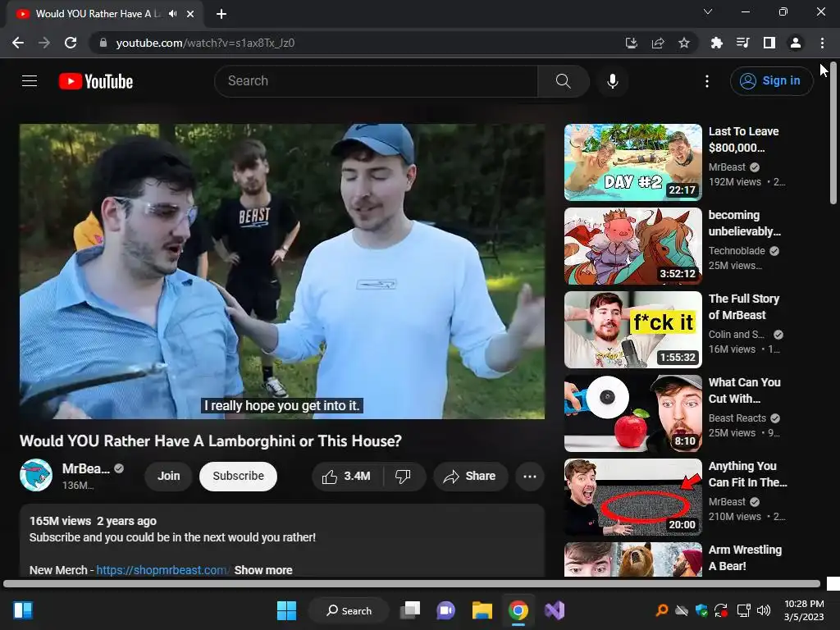Image resolution: width=840 pixels, height=630 pixels.
Task: Open Technoblade becoming unbelievably video thumbnail
Action: click(632, 246)
